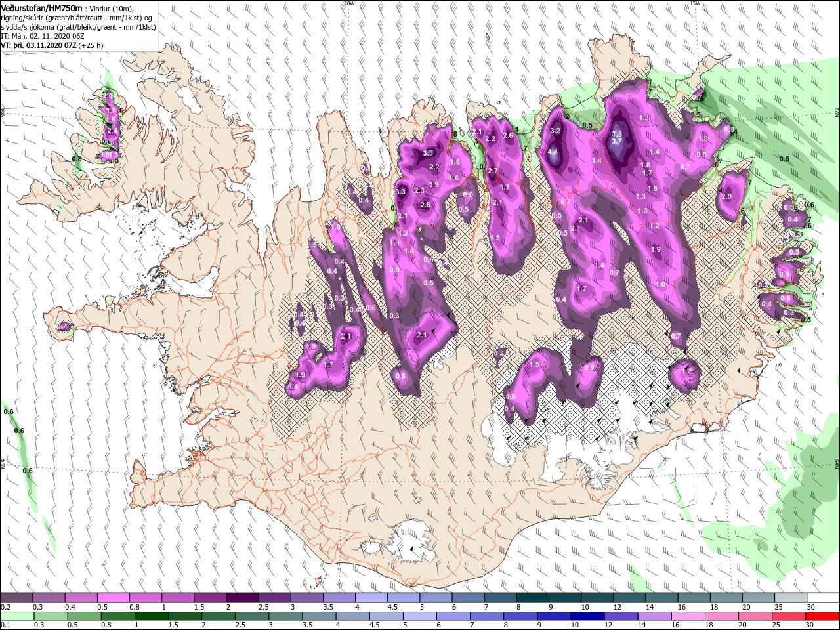Click the darkest purple snow swatch between 2 and 2.5
This screenshot has height=630, width=840.
point(242,598)
